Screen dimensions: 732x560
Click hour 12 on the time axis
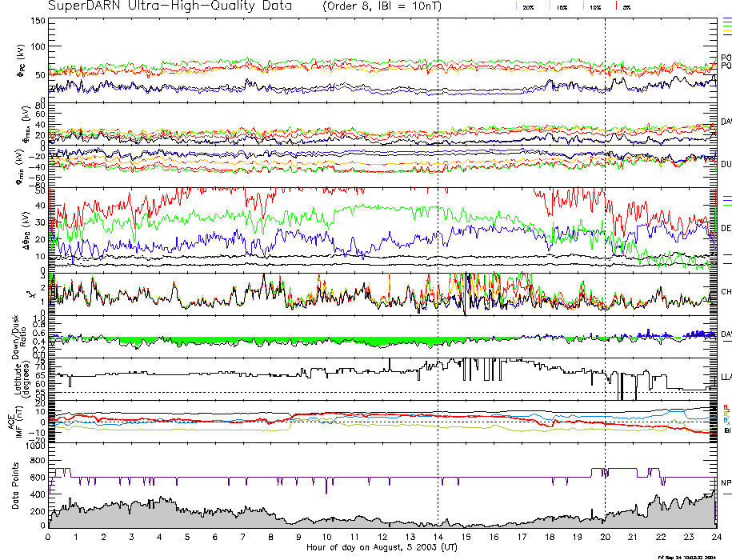[382, 537]
